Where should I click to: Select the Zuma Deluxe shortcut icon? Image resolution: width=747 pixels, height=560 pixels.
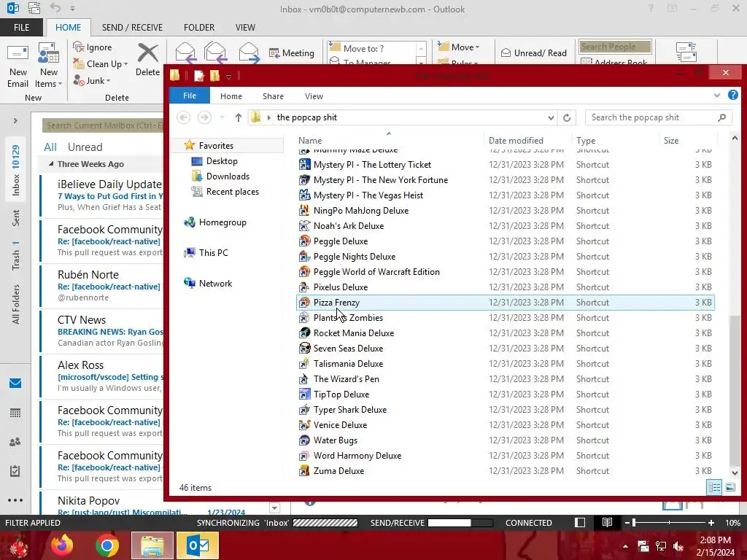(304, 471)
